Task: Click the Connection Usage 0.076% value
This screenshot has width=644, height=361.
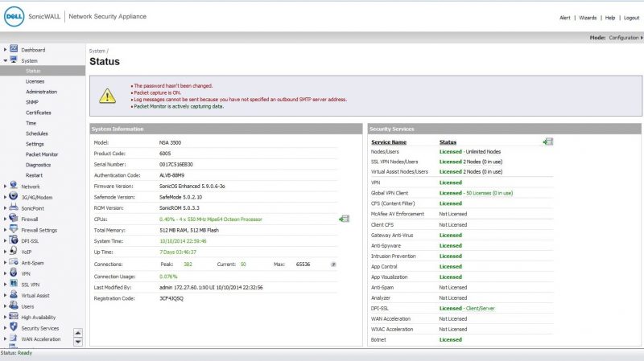Action: point(168,277)
